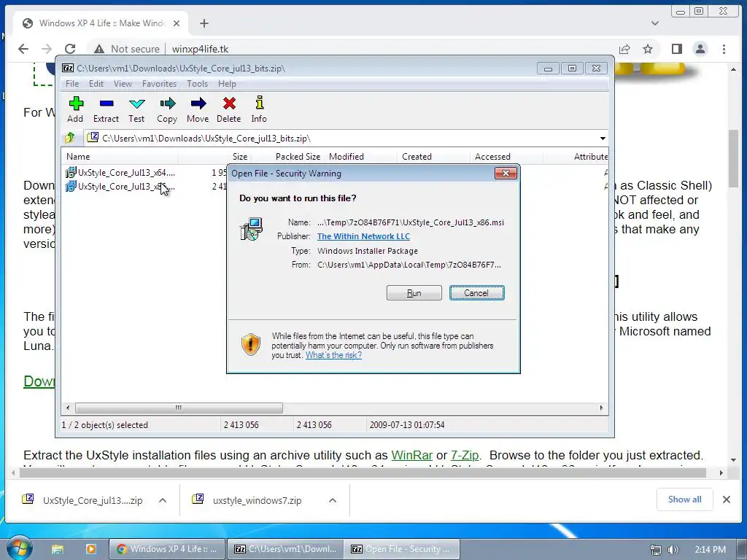Reload the page in Chrome

click(70, 49)
